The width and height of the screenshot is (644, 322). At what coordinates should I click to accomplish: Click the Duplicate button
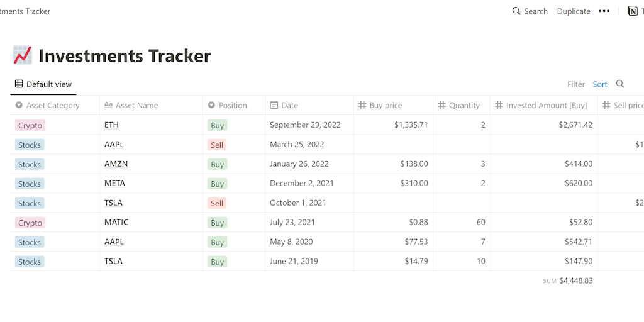pyautogui.click(x=574, y=11)
